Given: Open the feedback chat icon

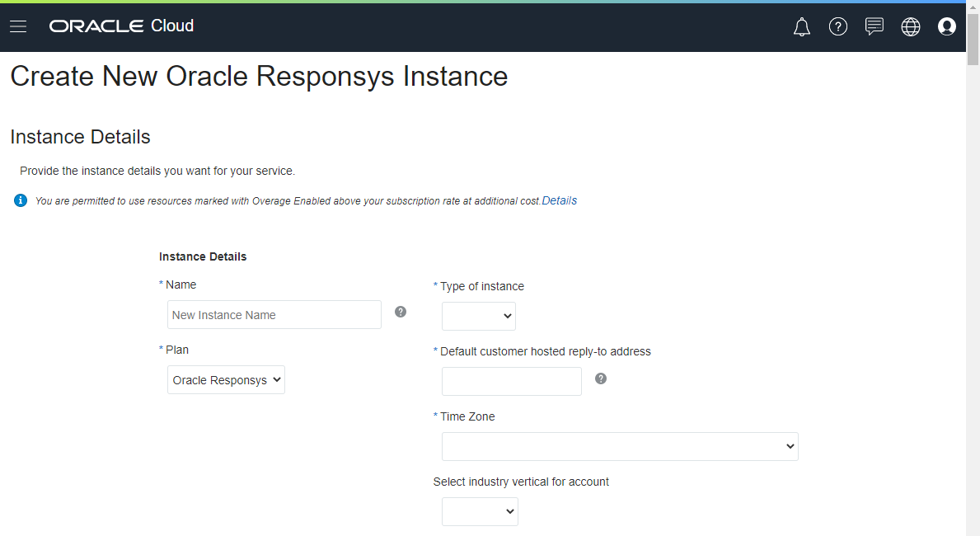Looking at the screenshot, I should coord(874,26).
